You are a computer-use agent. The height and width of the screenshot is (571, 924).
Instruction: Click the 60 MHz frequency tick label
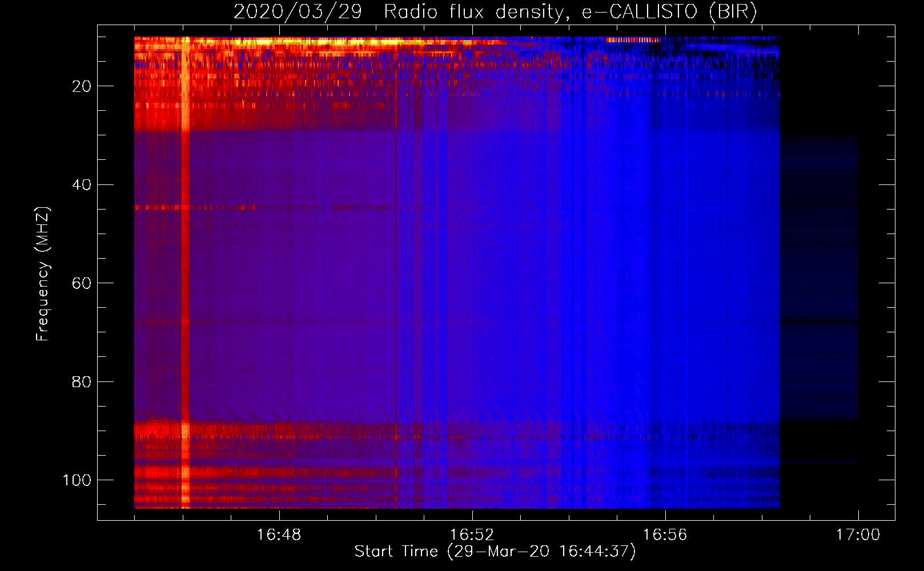pos(82,284)
